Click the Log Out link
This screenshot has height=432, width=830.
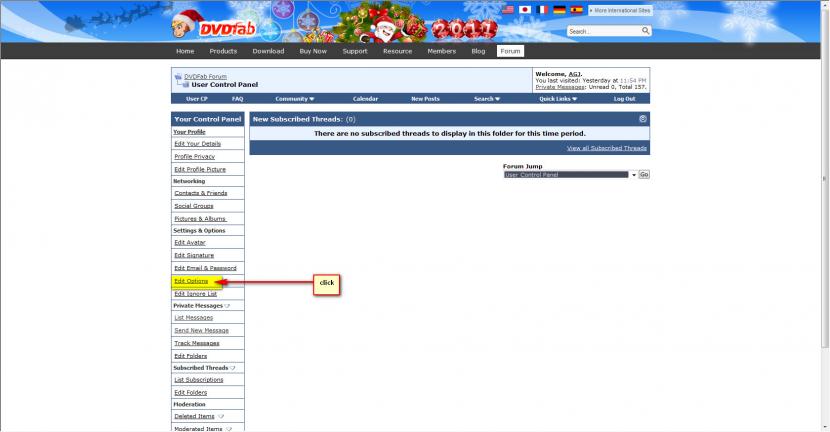624,99
